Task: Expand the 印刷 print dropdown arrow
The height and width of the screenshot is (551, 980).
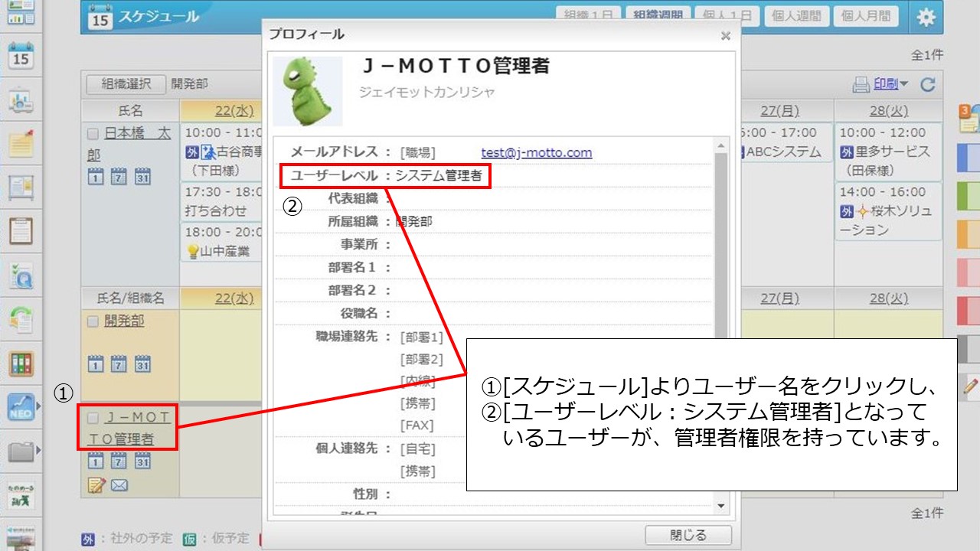Action: coord(903,84)
